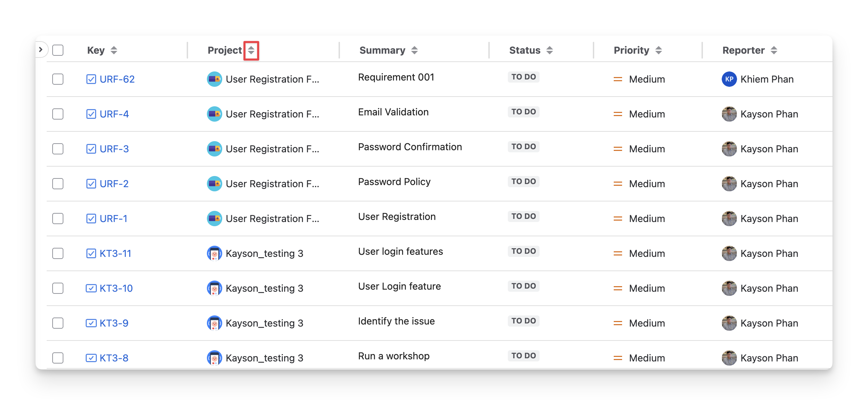The image size is (868, 405).
Task: Open the TO DO status of Run a workshop
Action: pos(523,356)
